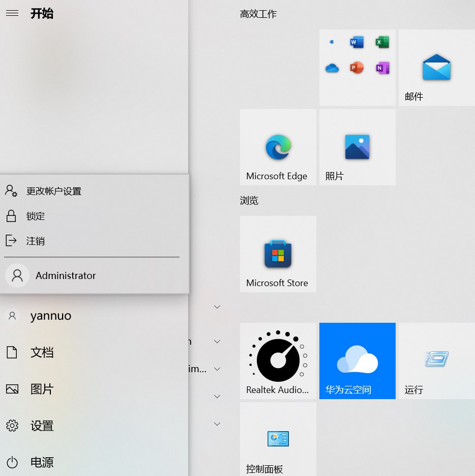Switch to the Administrator account
This screenshot has width=475, height=476.
tap(94, 275)
